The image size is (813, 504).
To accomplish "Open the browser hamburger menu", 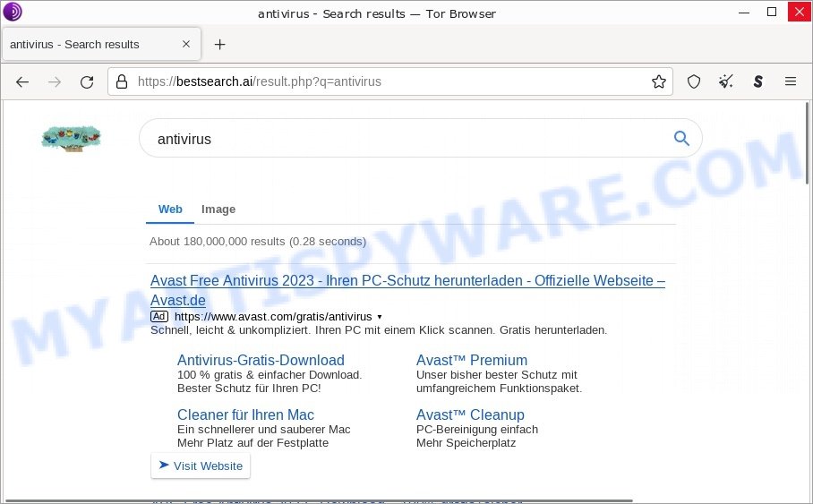I will 791,81.
